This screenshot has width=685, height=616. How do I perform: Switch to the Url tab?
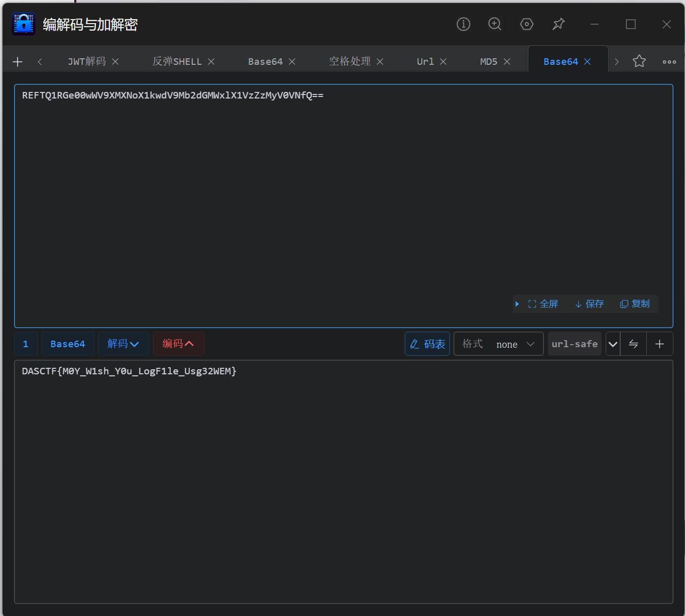pyautogui.click(x=425, y=61)
